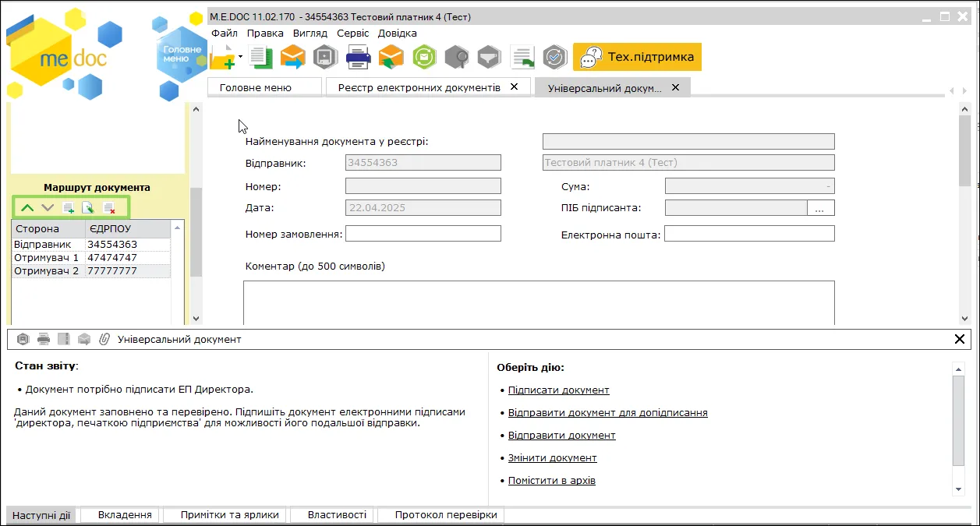This screenshot has height=526, width=980.
Task: Click the green hexagon mail refresh icon
Action: (x=424, y=57)
